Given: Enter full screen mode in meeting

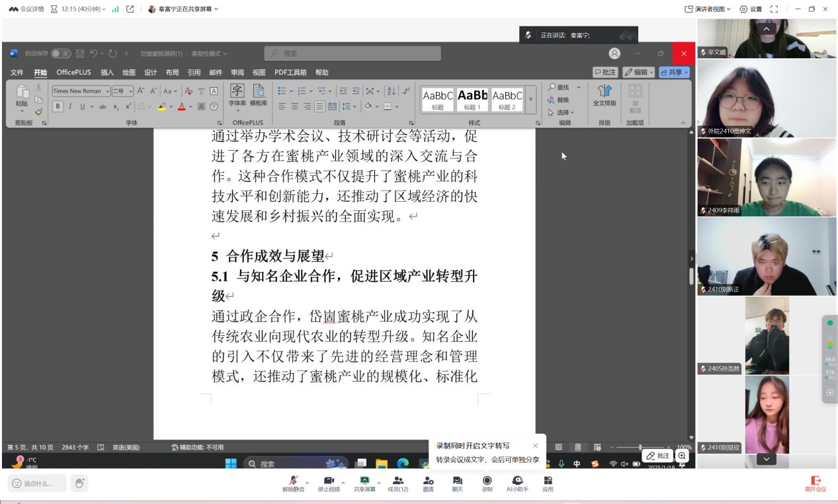Looking at the screenshot, I should tap(775, 9).
